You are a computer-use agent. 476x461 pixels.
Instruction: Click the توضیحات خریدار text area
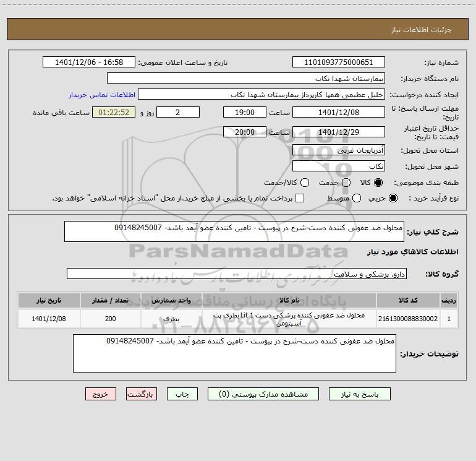click(x=234, y=353)
